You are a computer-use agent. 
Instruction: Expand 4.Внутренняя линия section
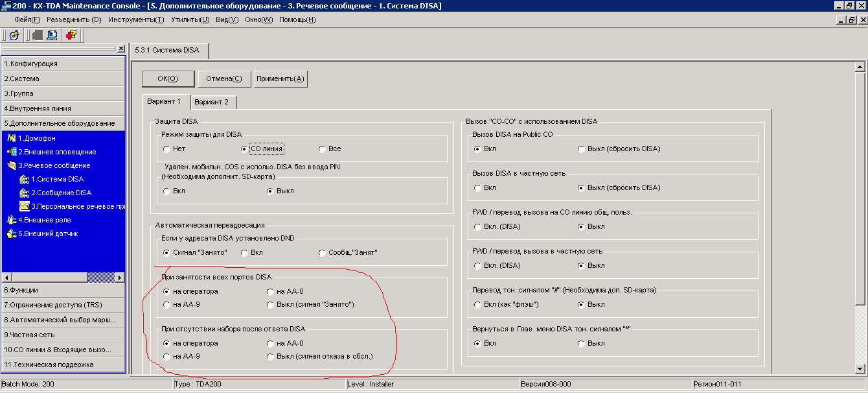63,108
